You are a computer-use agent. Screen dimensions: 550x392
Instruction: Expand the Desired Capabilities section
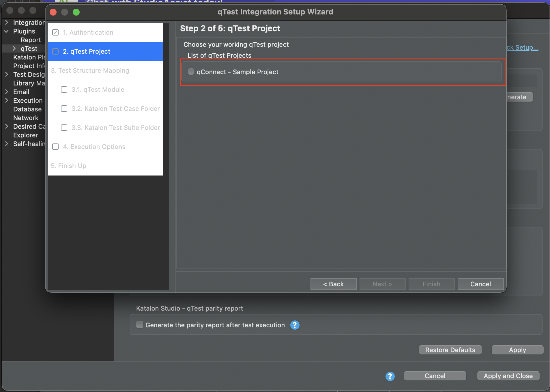click(7, 126)
